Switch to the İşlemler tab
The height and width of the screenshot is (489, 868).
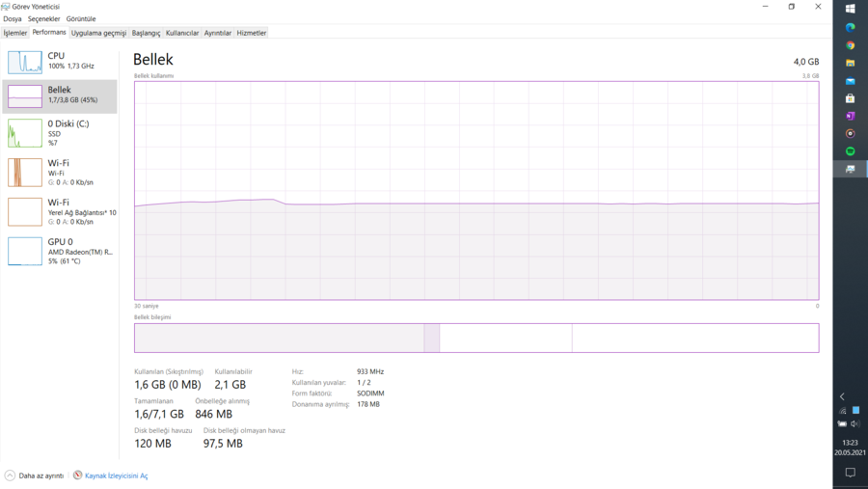pos(14,33)
